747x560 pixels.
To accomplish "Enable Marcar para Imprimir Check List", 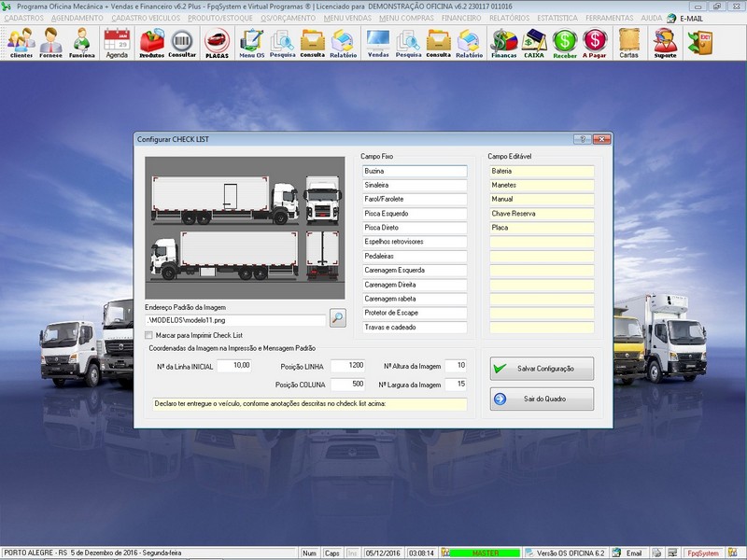I will [149, 335].
